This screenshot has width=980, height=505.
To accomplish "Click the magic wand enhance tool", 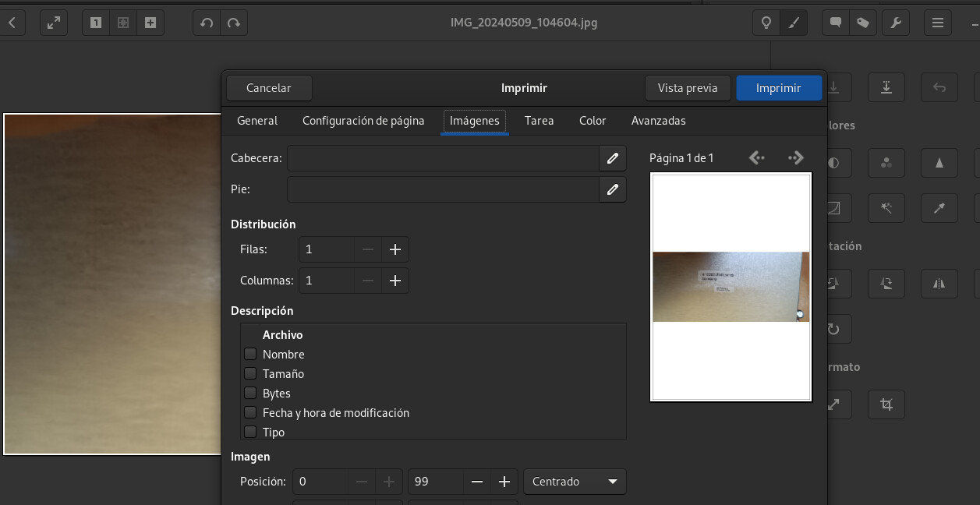I will click(886, 208).
